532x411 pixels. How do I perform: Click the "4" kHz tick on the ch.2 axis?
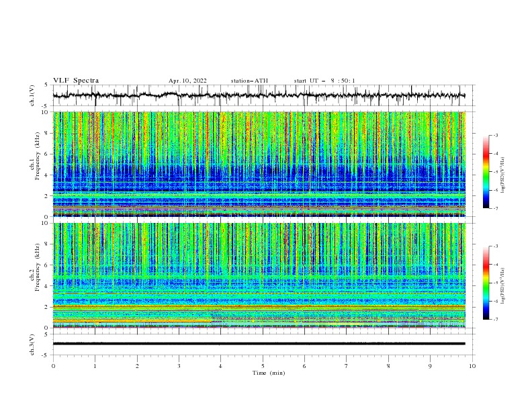47,286
